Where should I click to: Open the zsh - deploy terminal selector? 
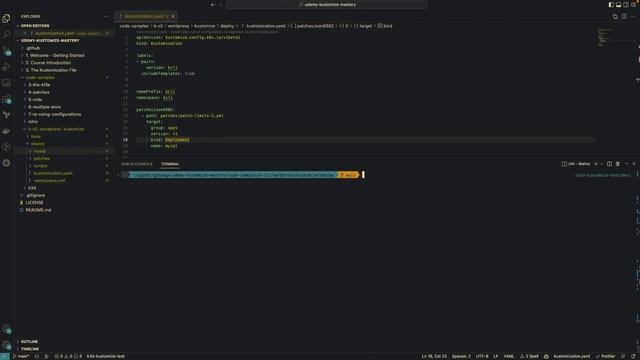pos(576,164)
